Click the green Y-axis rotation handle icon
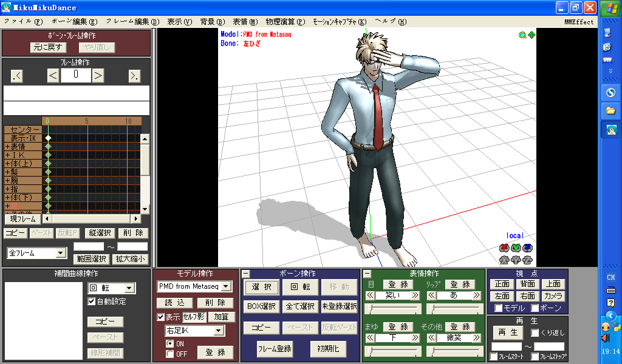 click(516, 248)
